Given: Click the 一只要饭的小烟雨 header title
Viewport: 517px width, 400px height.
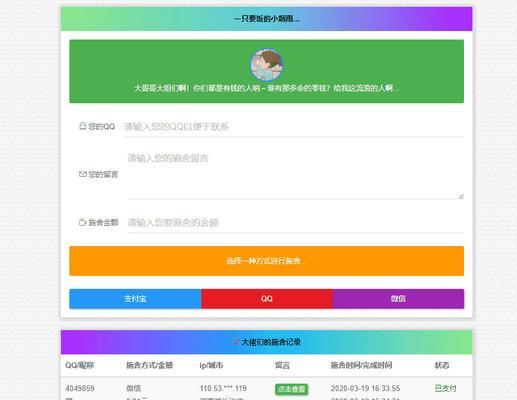Looking at the screenshot, I should [x=267, y=19].
